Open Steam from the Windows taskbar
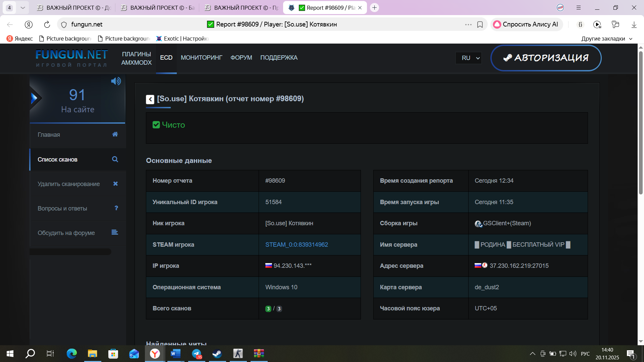Screen dimensions: 644x362 (217, 354)
